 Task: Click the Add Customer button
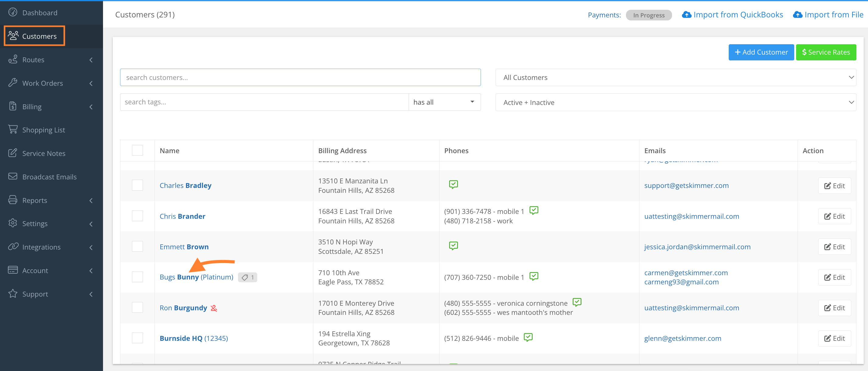point(761,52)
